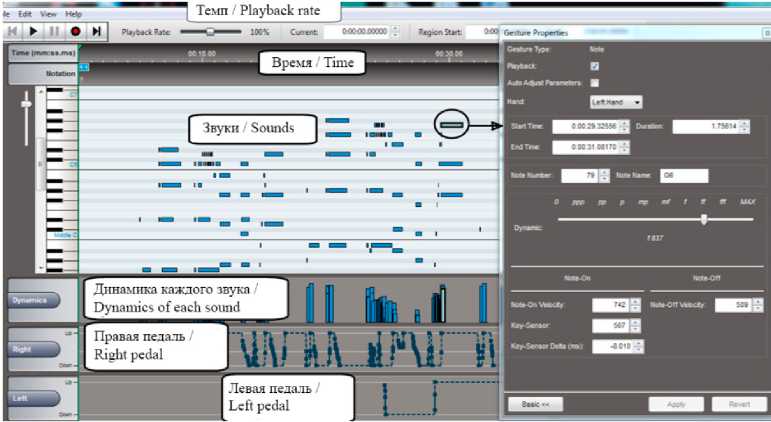Screen dimensions: 771x422
Task: Click the Key-Sensor value field
Action: pyautogui.click(x=611, y=326)
